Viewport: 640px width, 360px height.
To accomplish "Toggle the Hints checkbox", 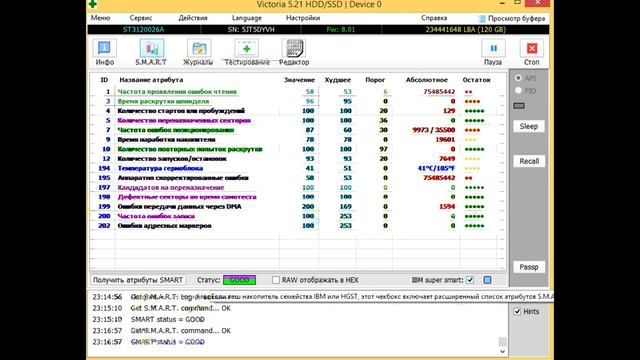I will [x=517, y=311].
